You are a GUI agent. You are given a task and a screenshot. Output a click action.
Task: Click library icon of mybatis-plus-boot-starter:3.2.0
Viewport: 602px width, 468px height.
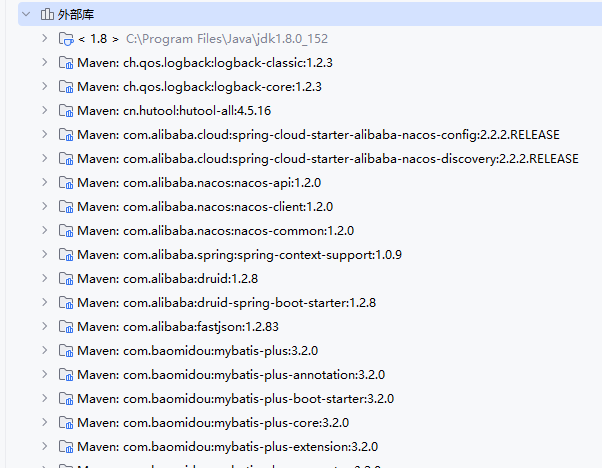click(x=66, y=399)
